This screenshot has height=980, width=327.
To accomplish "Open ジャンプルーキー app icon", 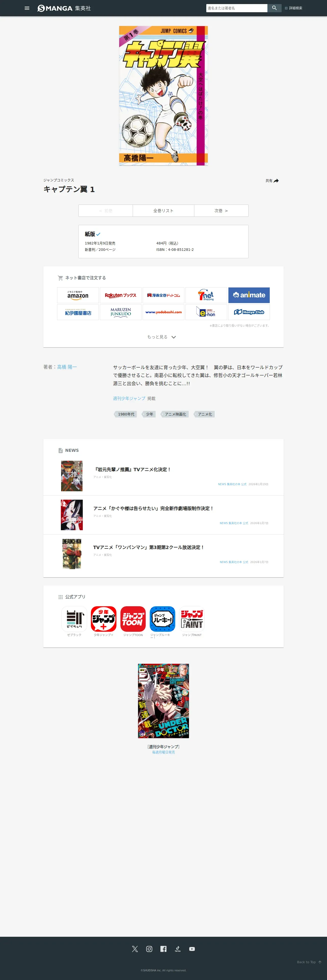I will pyautogui.click(x=162, y=618).
